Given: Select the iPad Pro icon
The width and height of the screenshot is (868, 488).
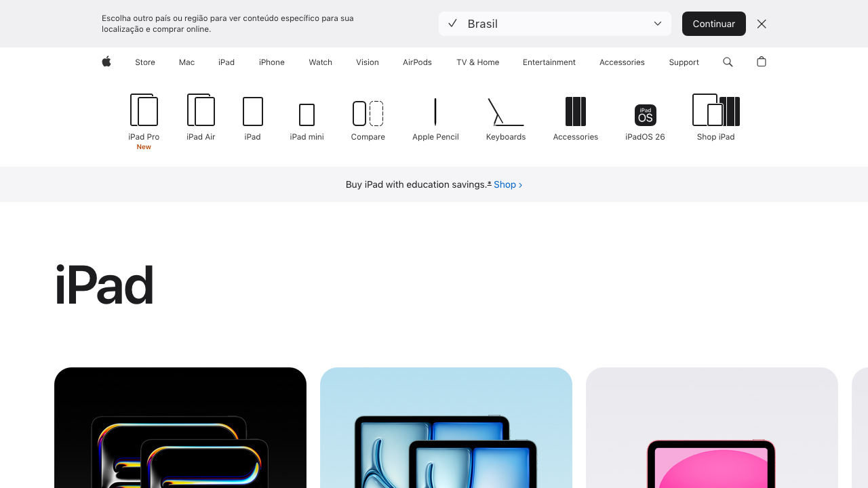Looking at the screenshot, I should pos(144,110).
